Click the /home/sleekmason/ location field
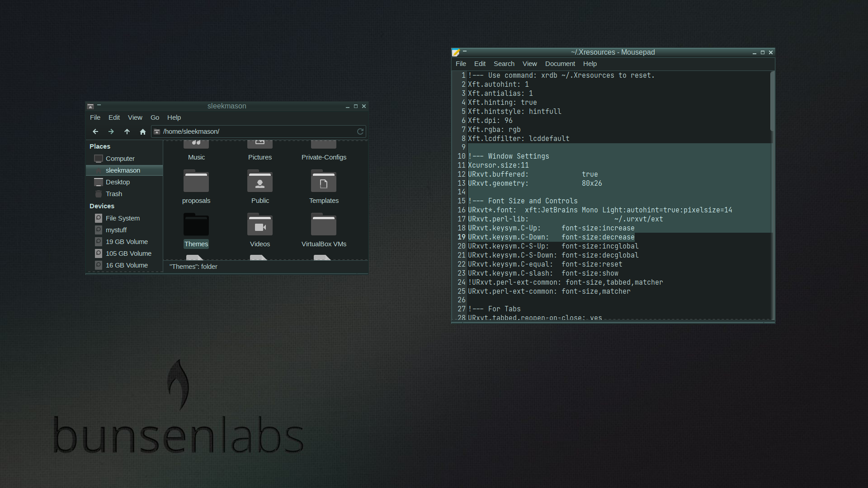The image size is (868, 488). coord(259,131)
